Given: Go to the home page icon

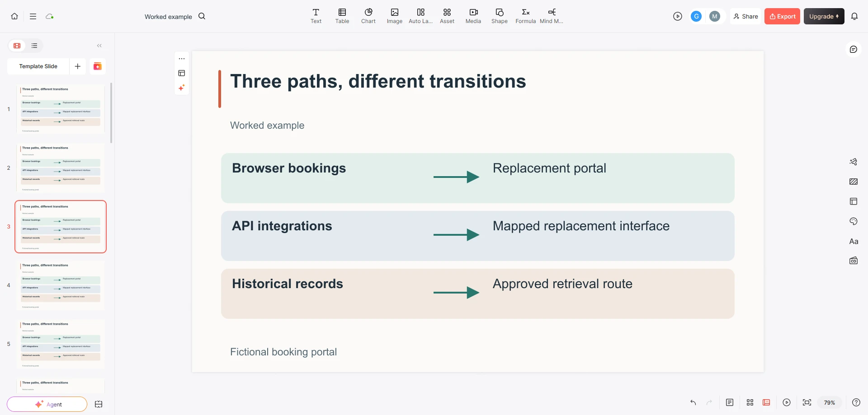Looking at the screenshot, I should pos(14,16).
